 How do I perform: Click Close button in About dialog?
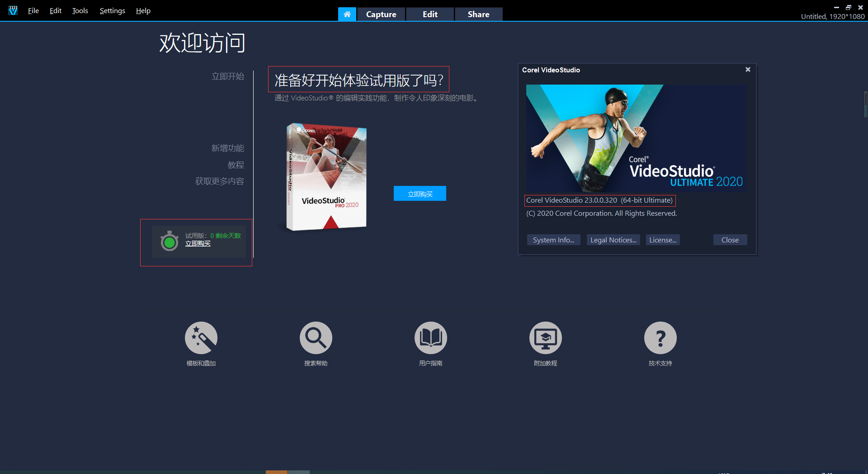pos(730,240)
